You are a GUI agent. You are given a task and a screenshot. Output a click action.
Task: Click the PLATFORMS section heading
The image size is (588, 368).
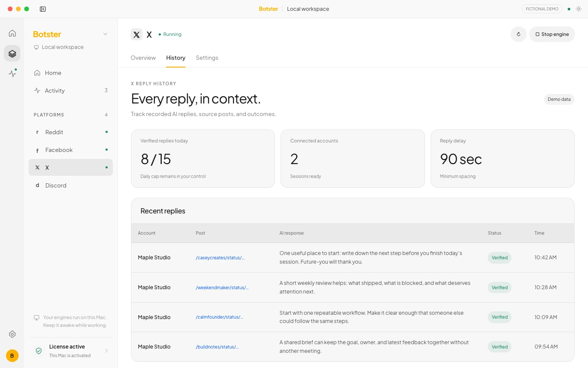[x=49, y=115]
